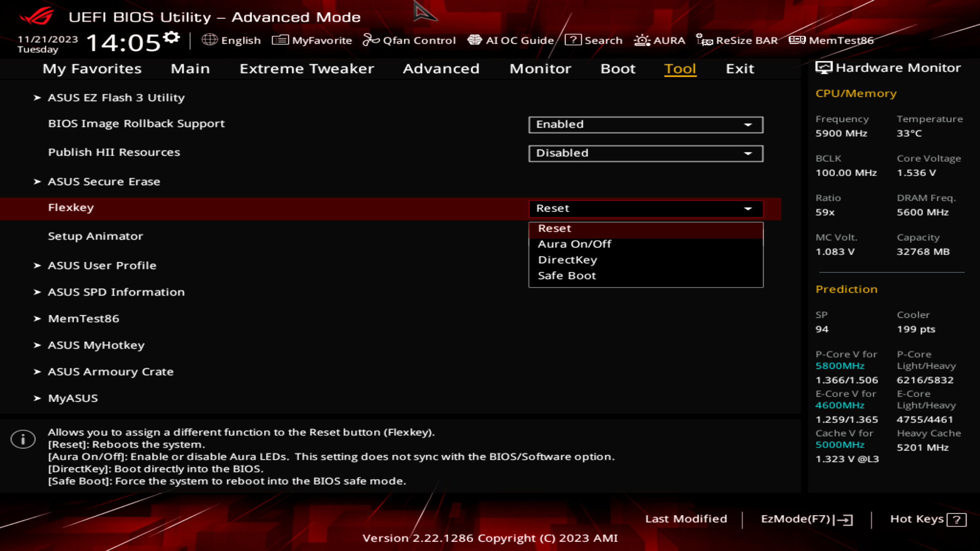980x551 pixels.
Task: Open AURA lighting settings
Action: (660, 40)
